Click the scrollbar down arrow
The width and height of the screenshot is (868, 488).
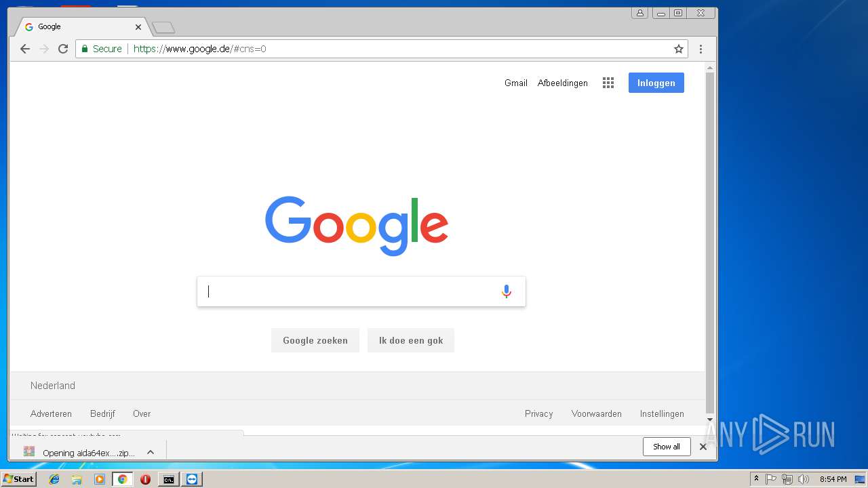click(x=710, y=420)
